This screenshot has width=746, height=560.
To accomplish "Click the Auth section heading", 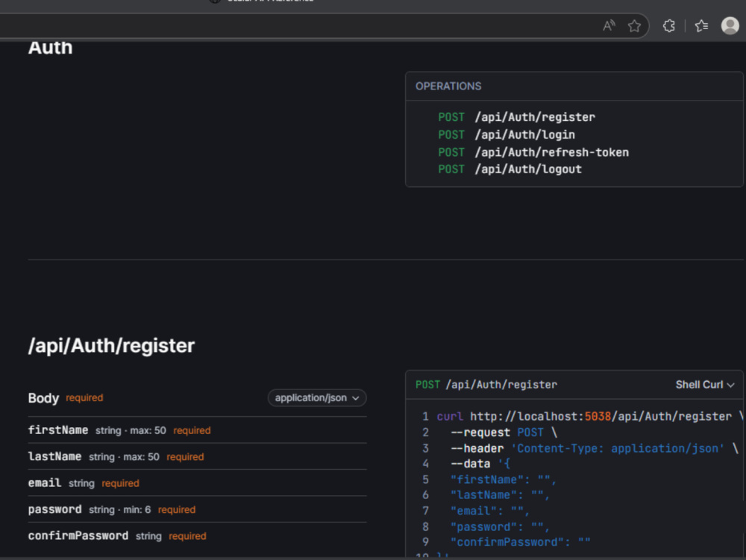I will pos(51,48).
